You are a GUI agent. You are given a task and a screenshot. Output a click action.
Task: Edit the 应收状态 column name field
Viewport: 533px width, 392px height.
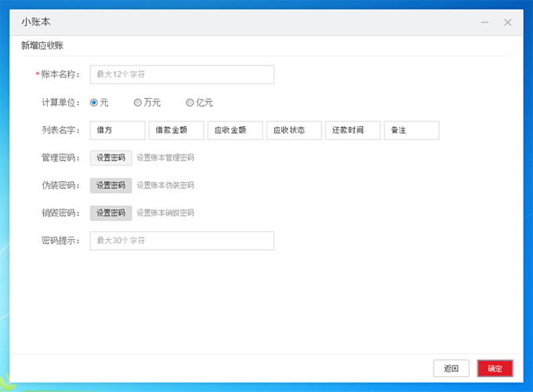coord(294,130)
